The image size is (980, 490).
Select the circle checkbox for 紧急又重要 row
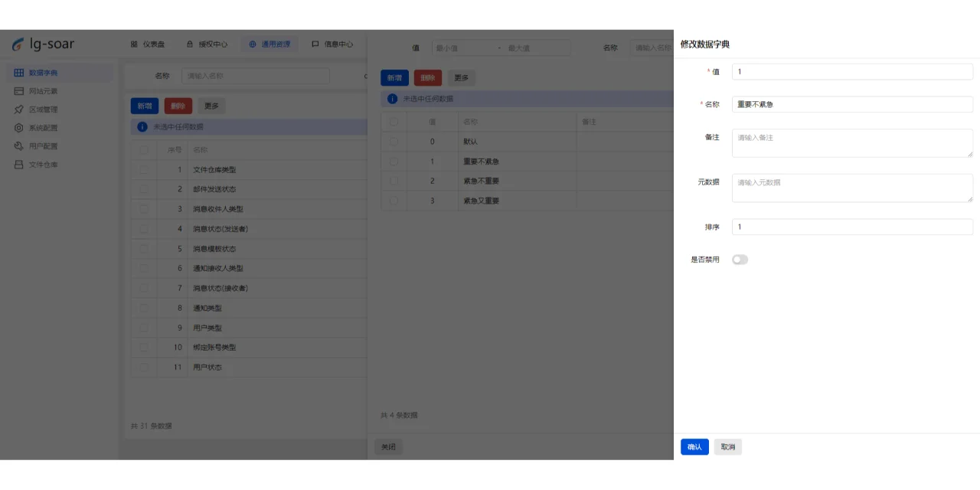click(x=394, y=201)
